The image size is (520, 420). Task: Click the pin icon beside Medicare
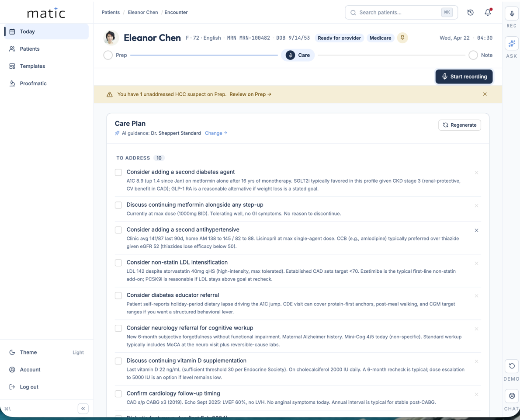(x=402, y=38)
